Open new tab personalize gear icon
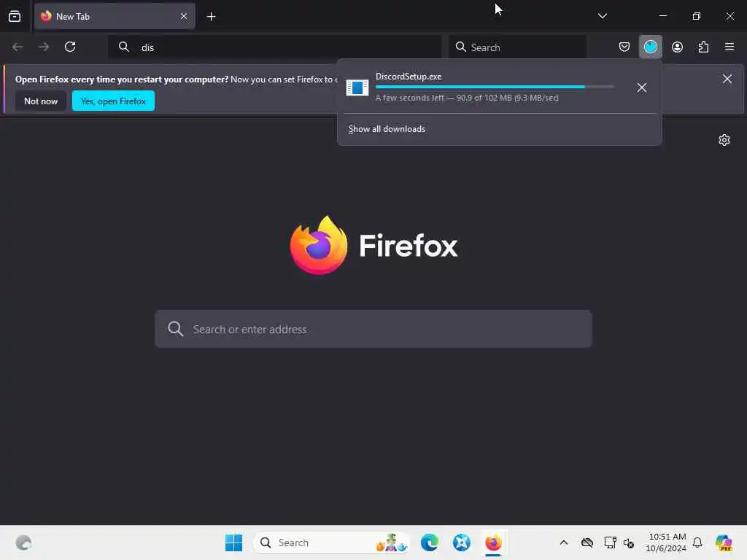Image resolution: width=747 pixels, height=560 pixels. point(724,140)
